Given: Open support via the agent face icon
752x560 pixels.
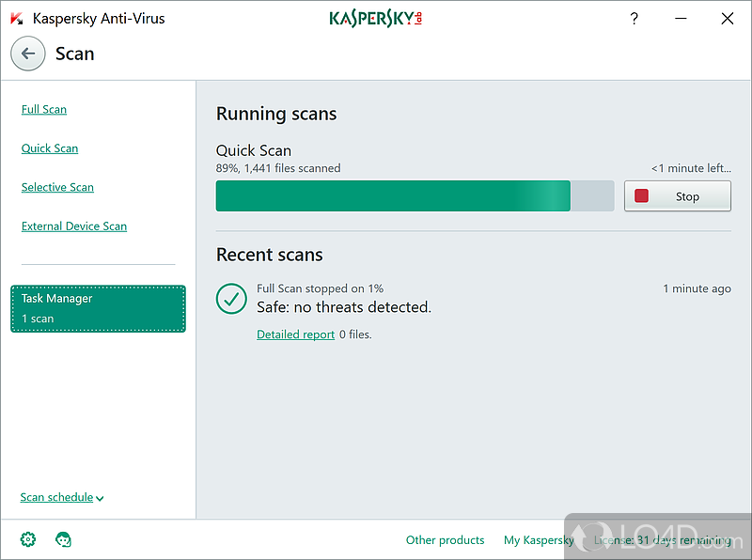Looking at the screenshot, I should pos(63,539).
